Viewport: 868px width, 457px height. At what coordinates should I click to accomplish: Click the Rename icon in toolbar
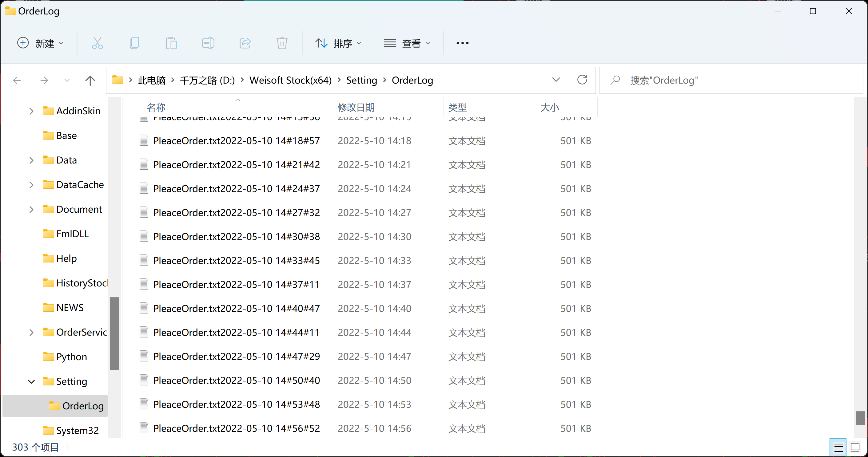[208, 43]
